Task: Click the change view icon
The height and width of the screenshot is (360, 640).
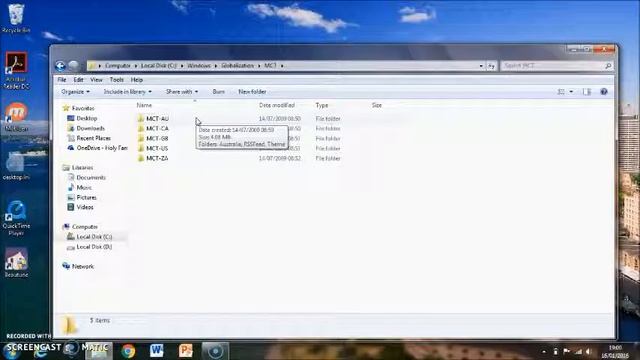Action: tap(561, 92)
